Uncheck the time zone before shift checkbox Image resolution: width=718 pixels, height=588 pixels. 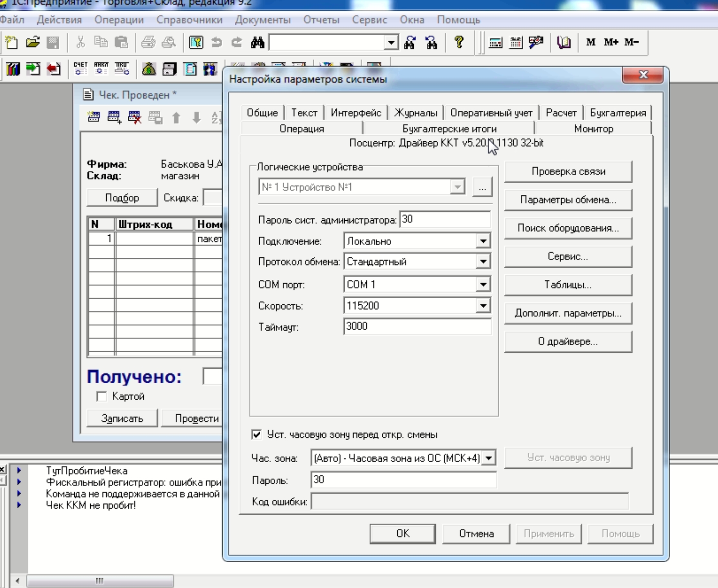point(256,434)
